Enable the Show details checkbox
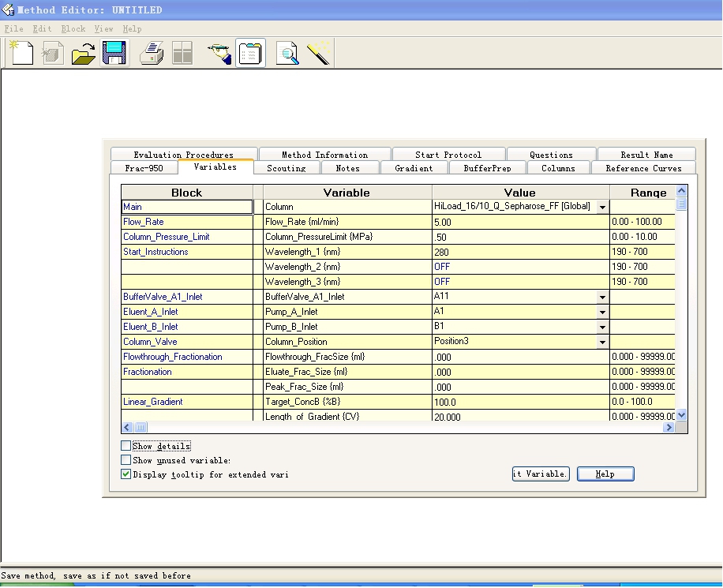The height and width of the screenshot is (588, 723). (126, 446)
